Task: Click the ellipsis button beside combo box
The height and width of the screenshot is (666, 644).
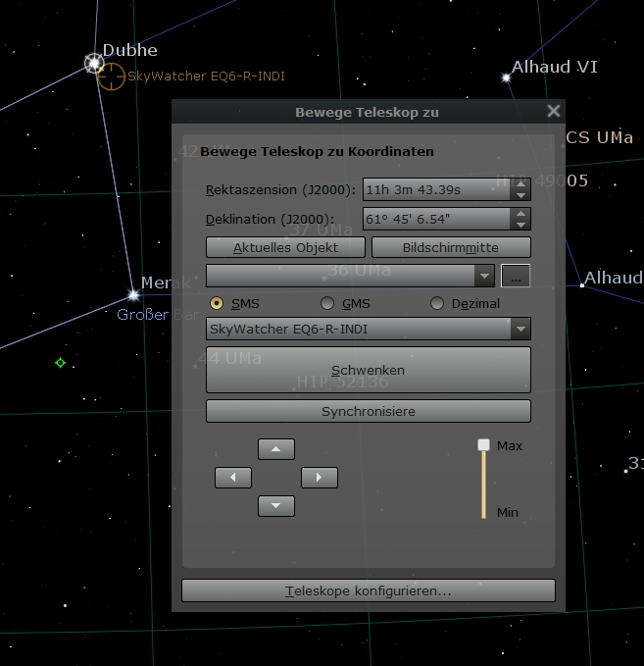Action: coord(516,276)
